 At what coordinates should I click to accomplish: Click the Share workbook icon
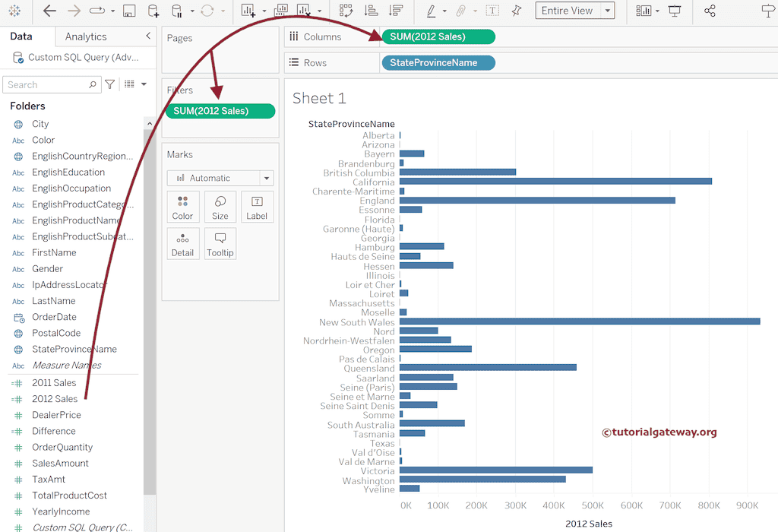[x=710, y=11]
